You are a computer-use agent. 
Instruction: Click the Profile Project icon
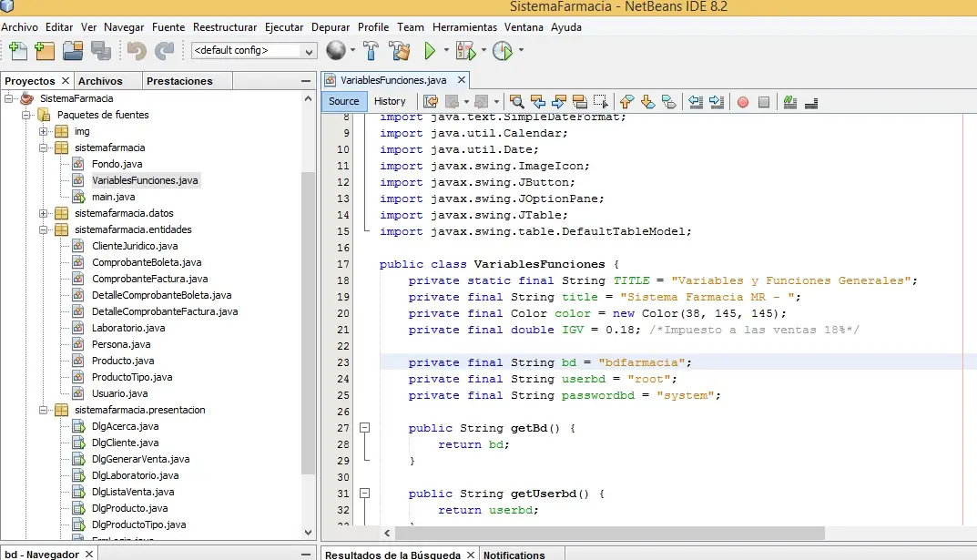pyautogui.click(x=503, y=51)
